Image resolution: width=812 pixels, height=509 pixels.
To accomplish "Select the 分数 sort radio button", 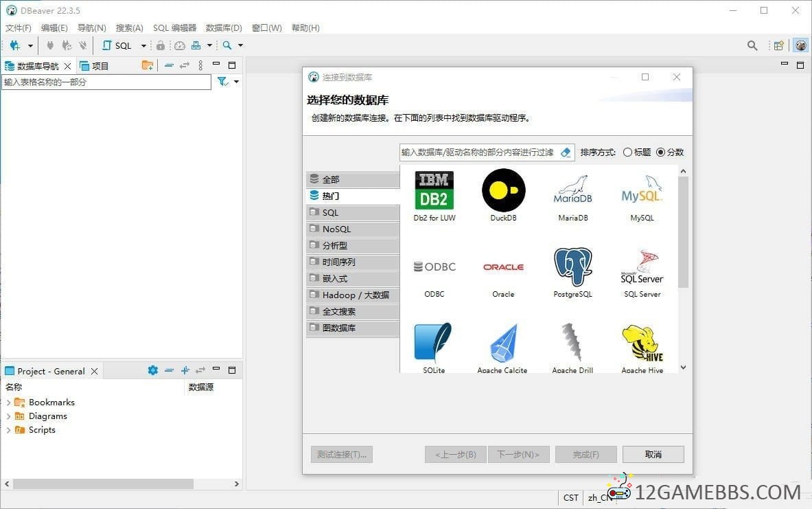I will (661, 152).
